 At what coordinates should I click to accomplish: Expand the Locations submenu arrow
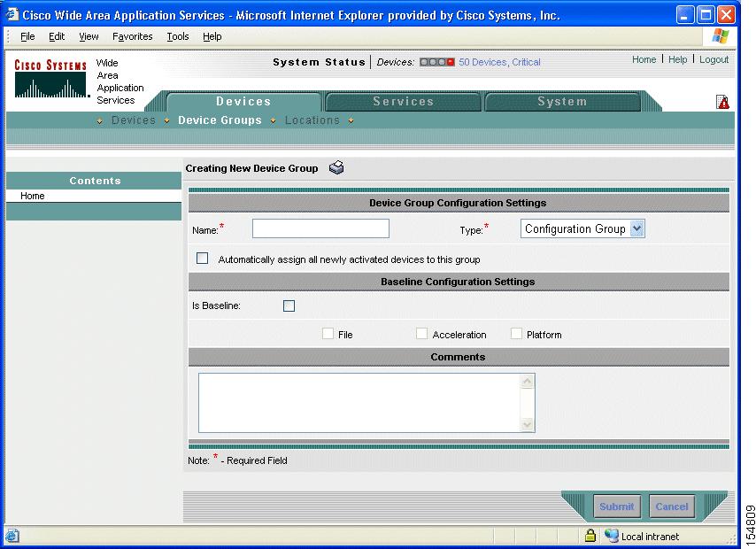click(x=274, y=120)
